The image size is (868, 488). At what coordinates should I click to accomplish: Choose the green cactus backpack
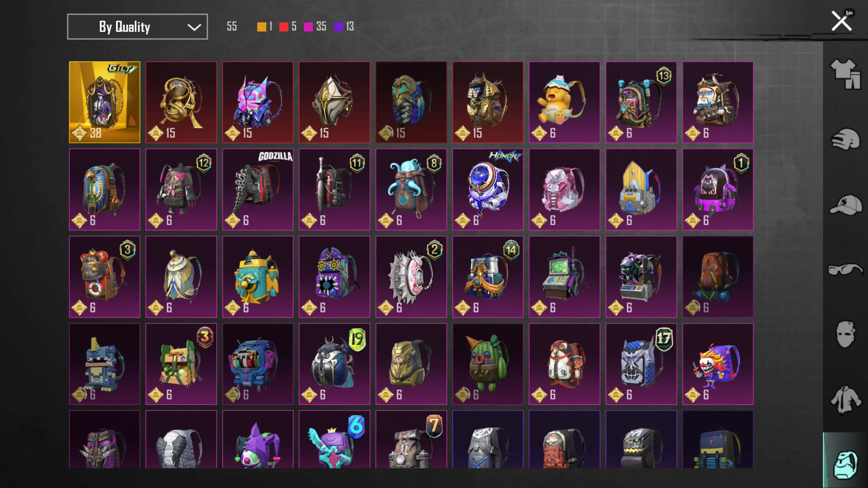click(488, 364)
